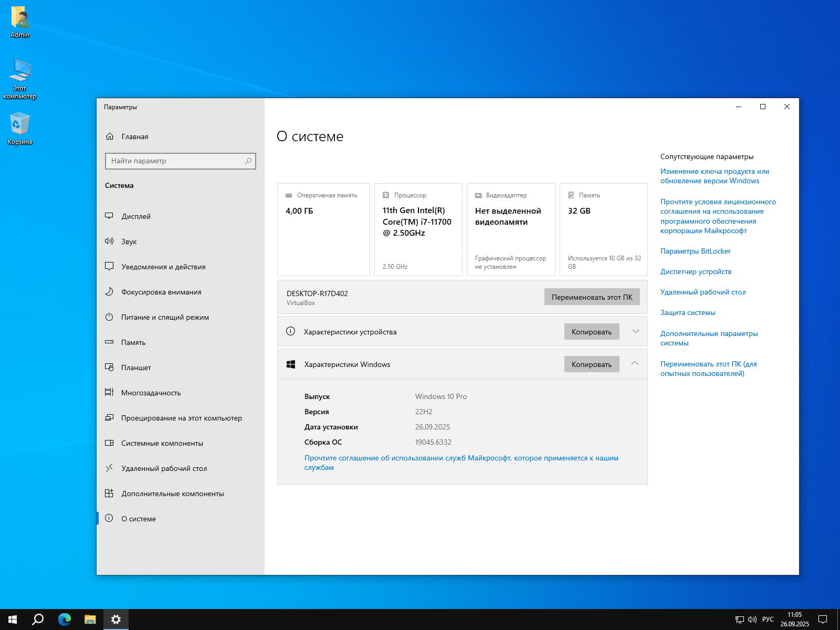The height and width of the screenshot is (630, 840).
Task: Click the moon icon for Фокусировка внимания
Action: point(109,292)
